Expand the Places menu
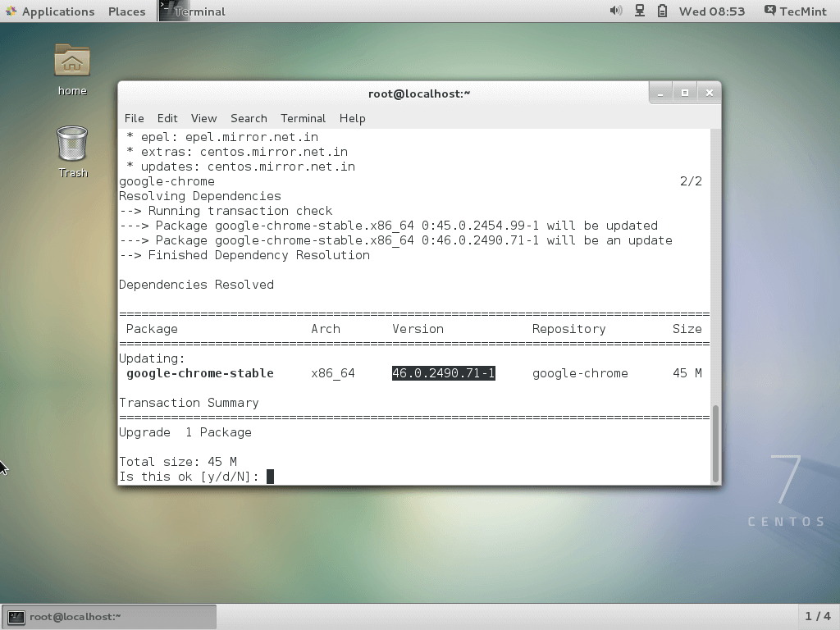Image resolution: width=840 pixels, height=630 pixels. (x=126, y=11)
